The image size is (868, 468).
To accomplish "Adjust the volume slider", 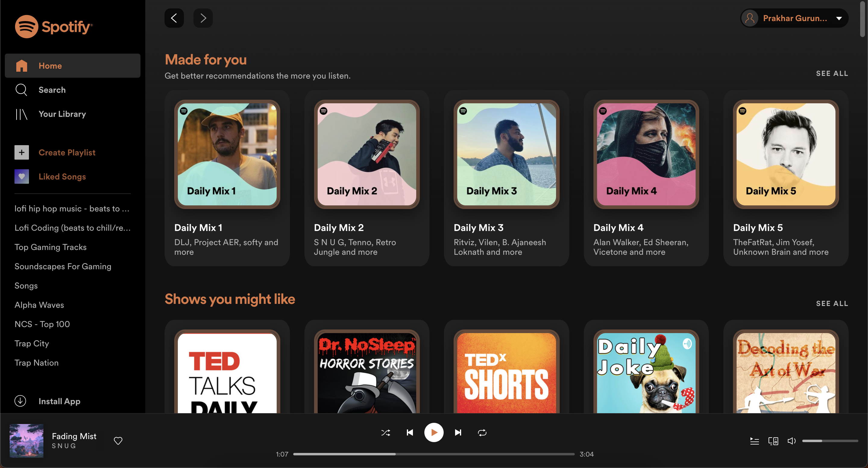I will 830,441.
